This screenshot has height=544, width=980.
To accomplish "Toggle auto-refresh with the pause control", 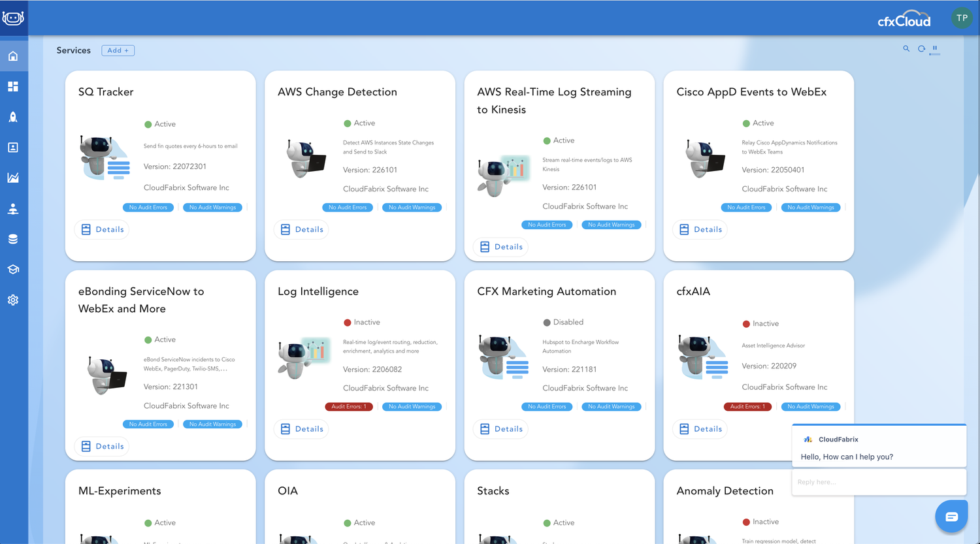I will [x=935, y=48].
